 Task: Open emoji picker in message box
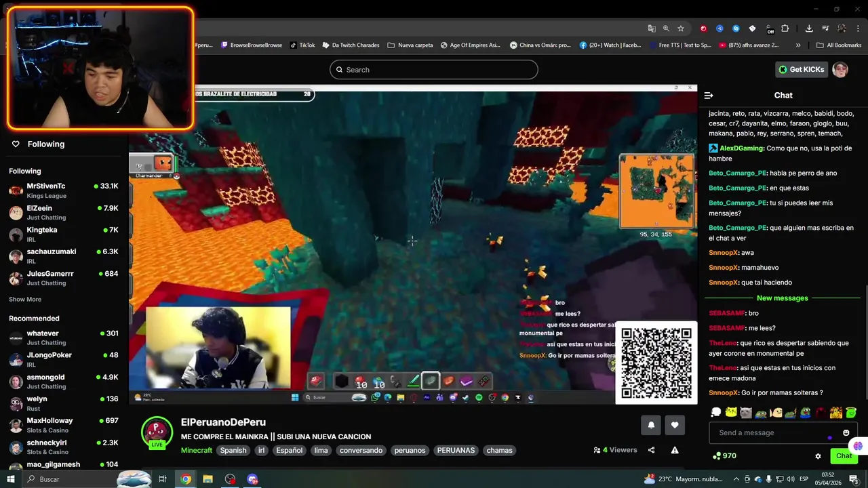(846, 432)
